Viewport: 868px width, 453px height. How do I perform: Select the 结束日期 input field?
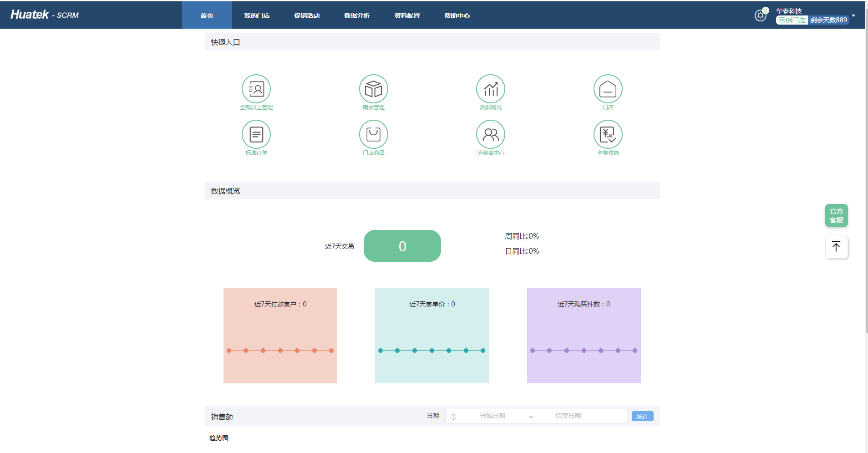pos(568,416)
